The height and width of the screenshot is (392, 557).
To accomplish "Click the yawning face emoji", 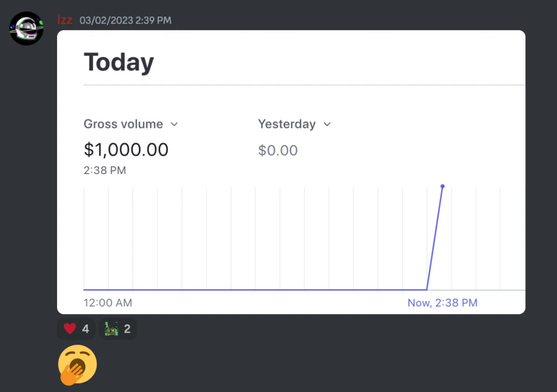I will [x=77, y=365].
